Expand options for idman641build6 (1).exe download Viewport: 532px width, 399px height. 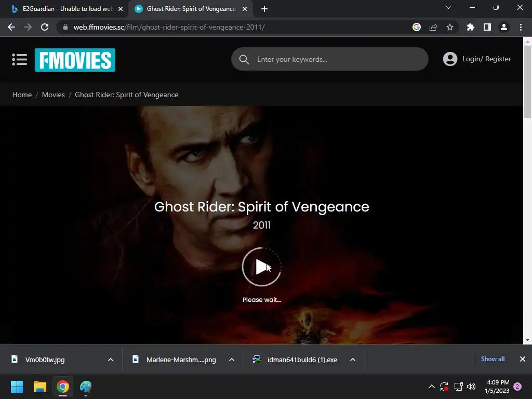tap(353, 360)
